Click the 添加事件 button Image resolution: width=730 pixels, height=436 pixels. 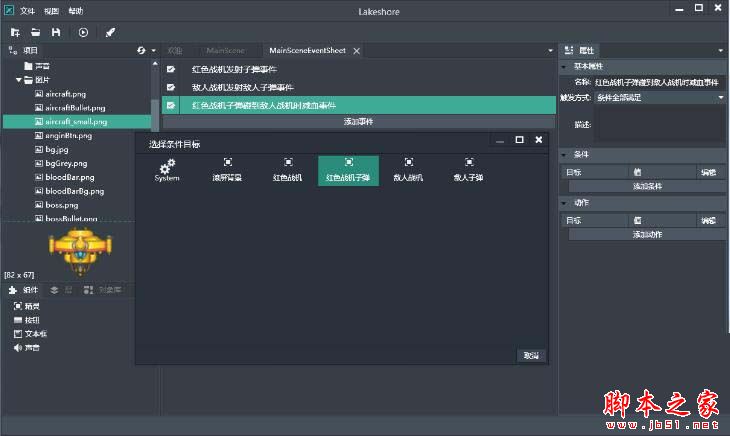(x=358, y=121)
